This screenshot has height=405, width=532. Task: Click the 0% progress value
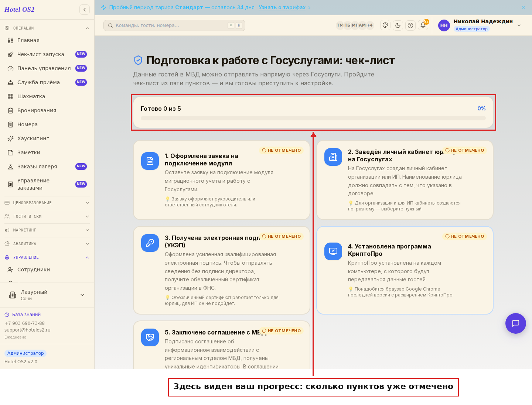[x=481, y=109]
